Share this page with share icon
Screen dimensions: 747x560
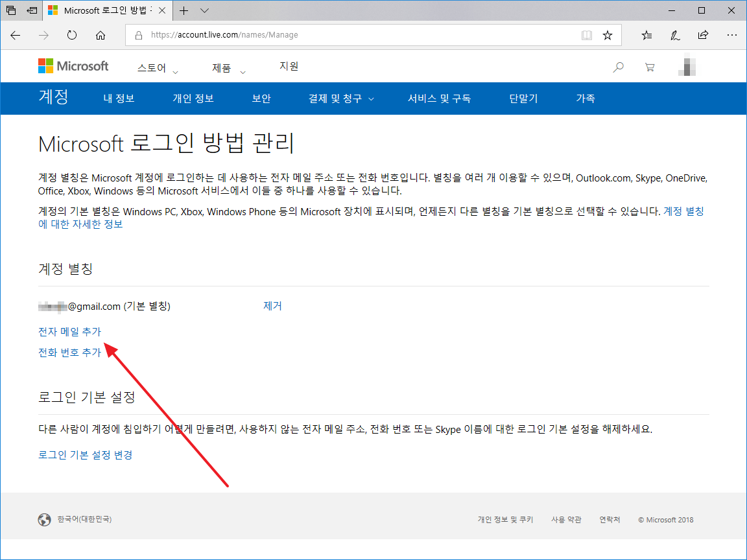pyautogui.click(x=703, y=35)
